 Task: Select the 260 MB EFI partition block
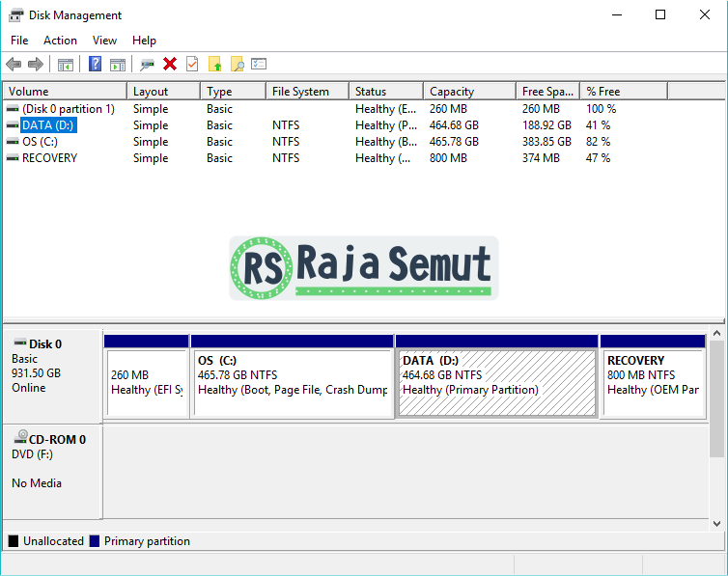[147, 382]
